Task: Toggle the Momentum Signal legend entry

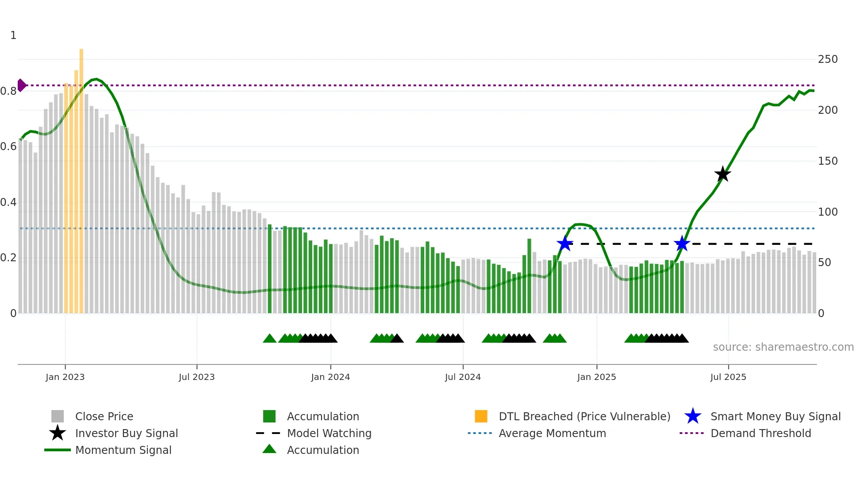Action: coord(123,450)
